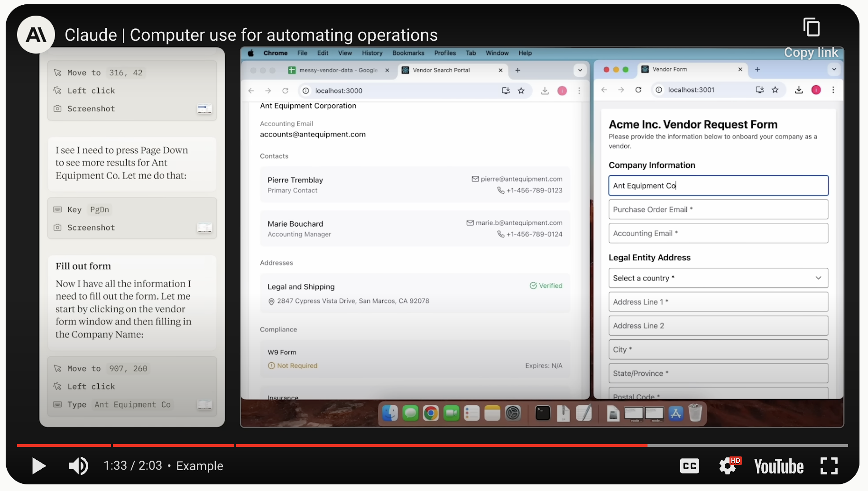This screenshot has width=868, height=491.
Task: Open Messages from the Dock
Action: pyautogui.click(x=410, y=413)
